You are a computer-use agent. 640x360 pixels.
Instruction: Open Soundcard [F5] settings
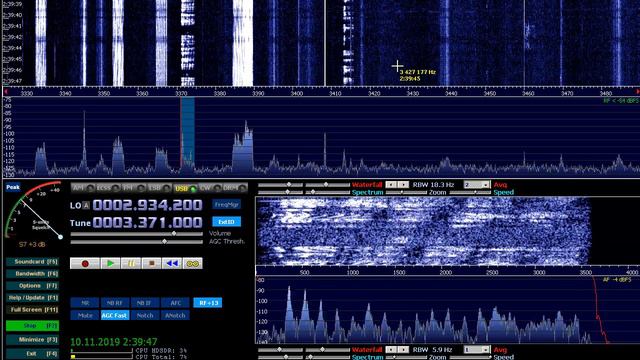[x=32, y=262]
